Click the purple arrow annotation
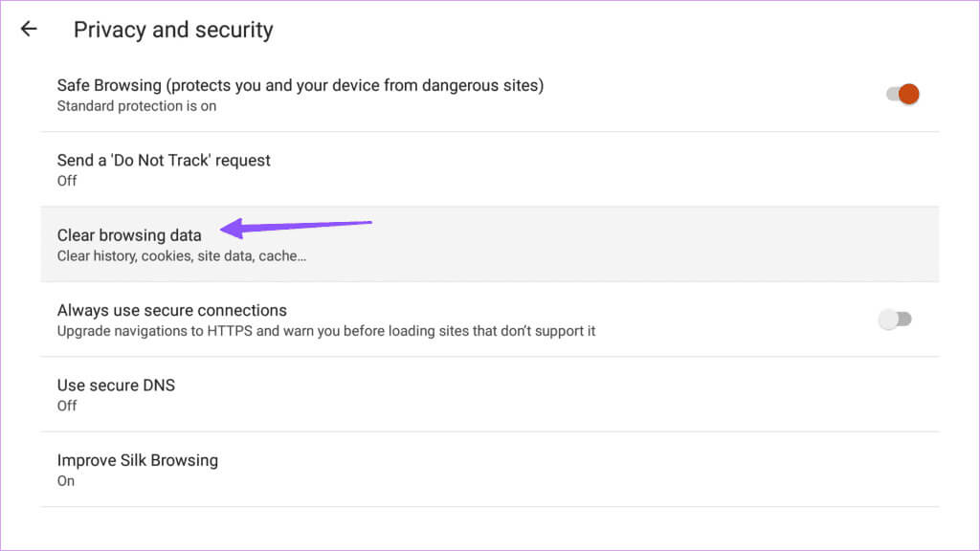The height and width of the screenshot is (551, 980). (x=297, y=228)
